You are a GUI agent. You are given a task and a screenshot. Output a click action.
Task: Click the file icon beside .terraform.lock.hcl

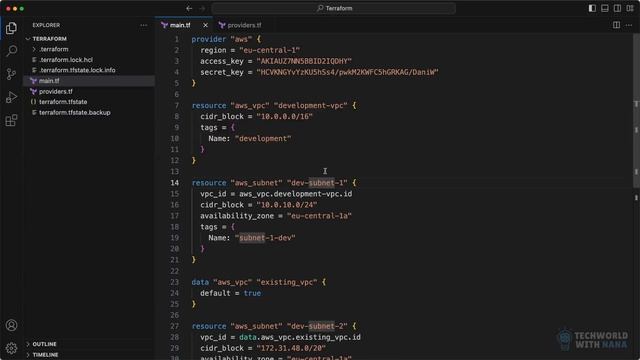pyautogui.click(x=34, y=60)
